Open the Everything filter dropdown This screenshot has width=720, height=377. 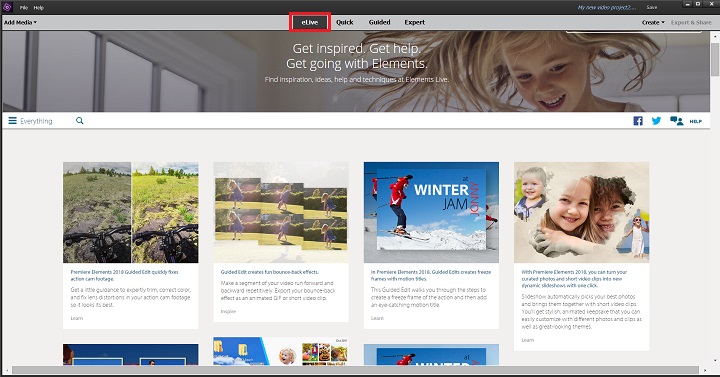coord(36,121)
